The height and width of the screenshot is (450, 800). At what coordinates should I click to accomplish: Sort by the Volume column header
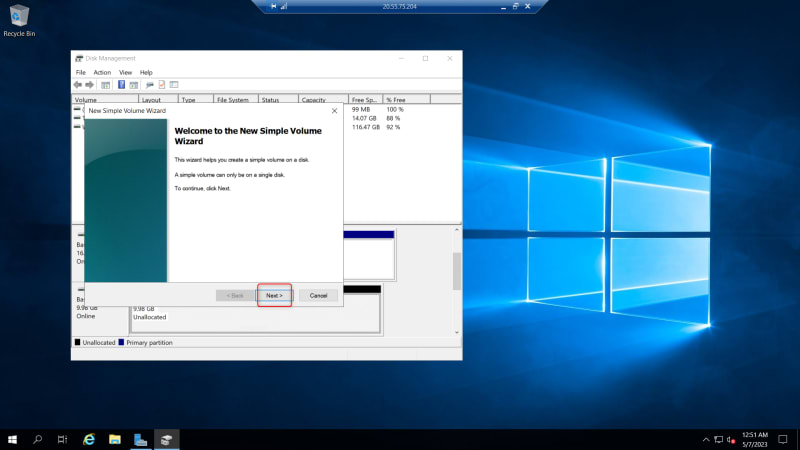coord(105,99)
